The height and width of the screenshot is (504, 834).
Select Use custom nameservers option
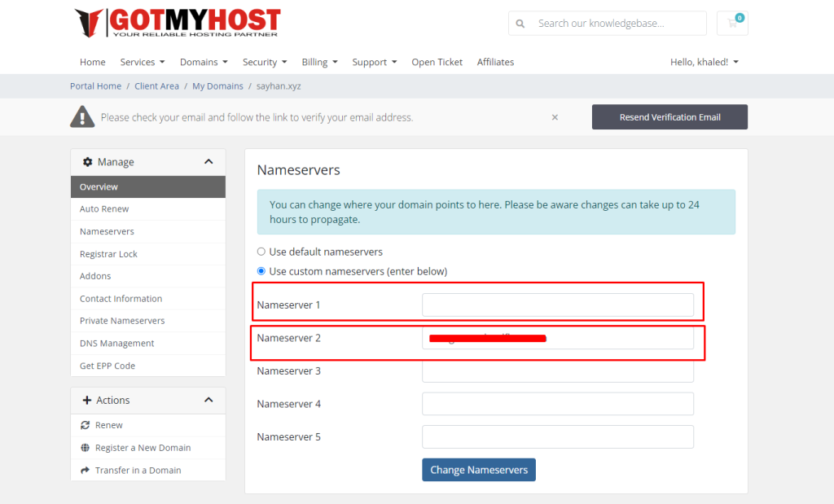[261, 271]
